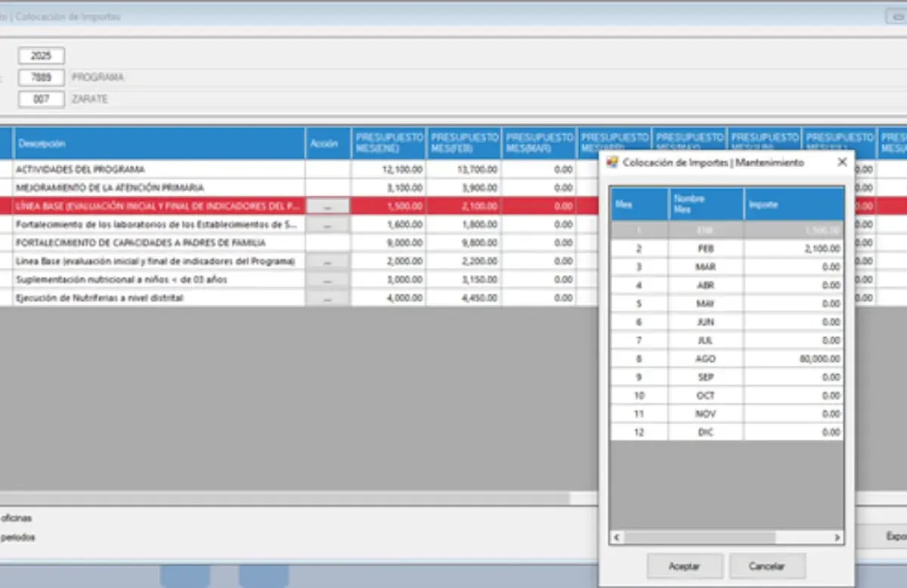Click the year field showing 2025
The width and height of the screenshot is (907, 588).
coord(42,55)
